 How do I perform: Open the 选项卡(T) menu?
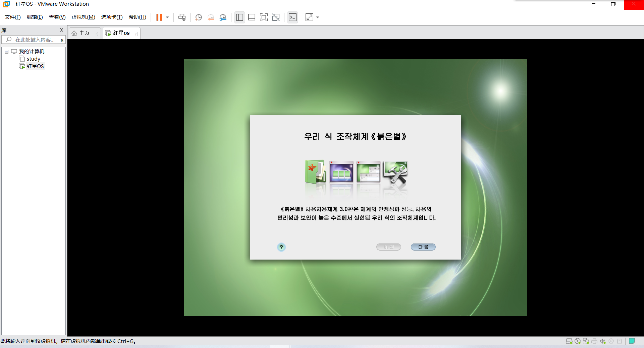click(x=112, y=17)
